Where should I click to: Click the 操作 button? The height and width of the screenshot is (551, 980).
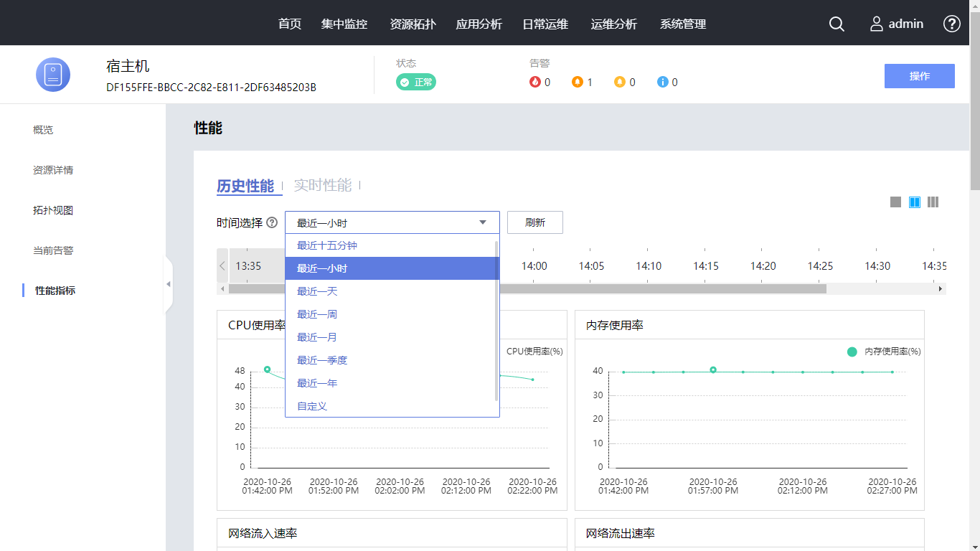pyautogui.click(x=919, y=76)
